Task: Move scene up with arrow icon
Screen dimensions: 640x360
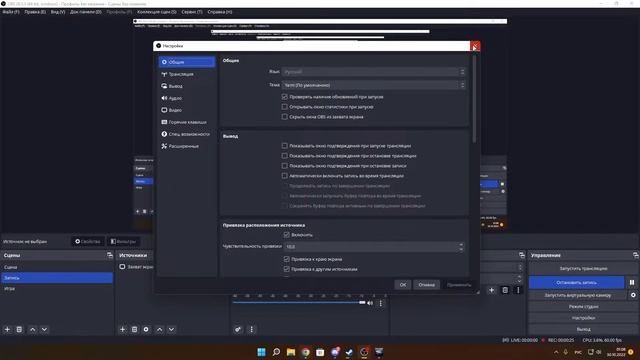Action: tap(33, 329)
